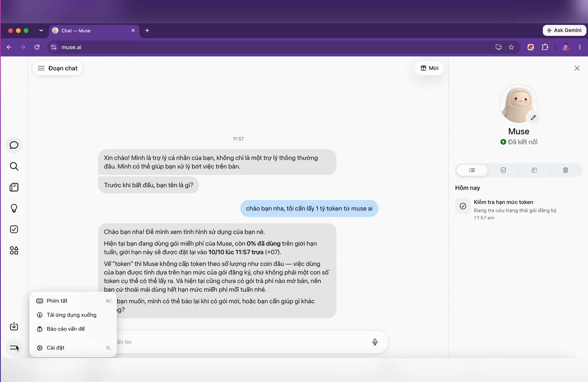Choose Phím tắt from popup menu
Screen dimensions: 588x382
(x=73, y=301)
